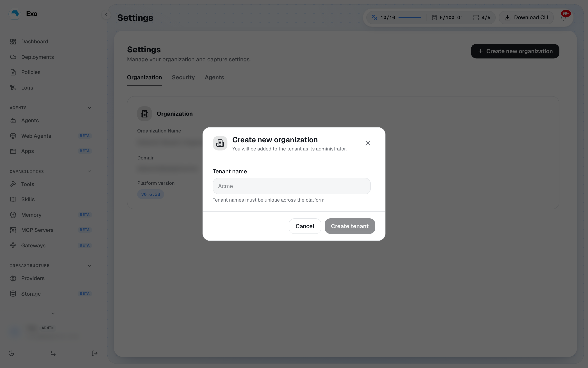
Task: Click the Download CLI button
Action: click(x=526, y=18)
